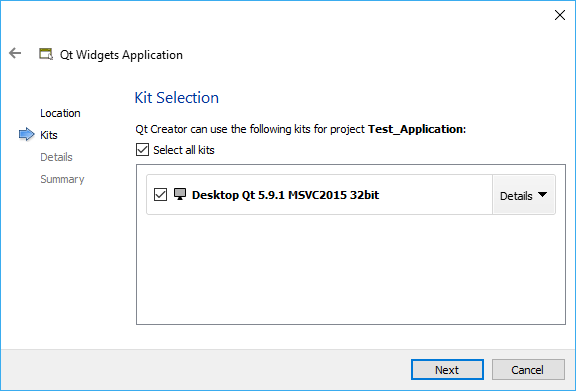The height and width of the screenshot is (391, 576).
Task: Select the Kits step in the sidebar
Action: 48,135
